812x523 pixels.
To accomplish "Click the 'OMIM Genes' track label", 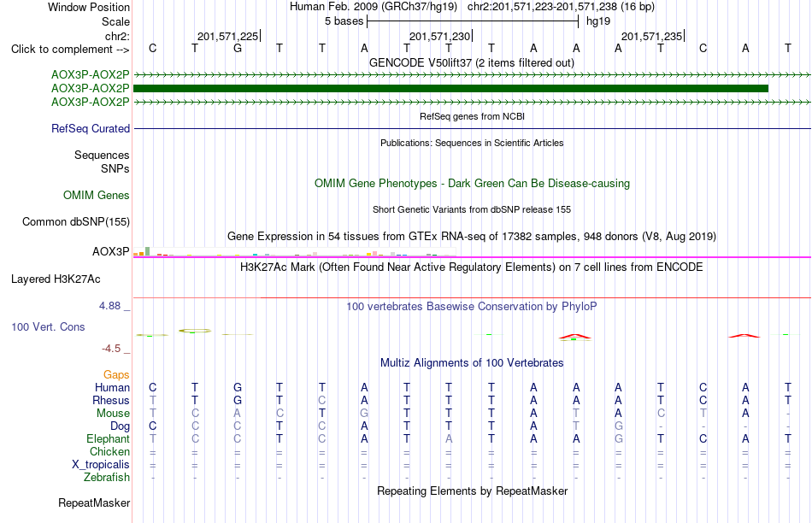I will 96,195.
